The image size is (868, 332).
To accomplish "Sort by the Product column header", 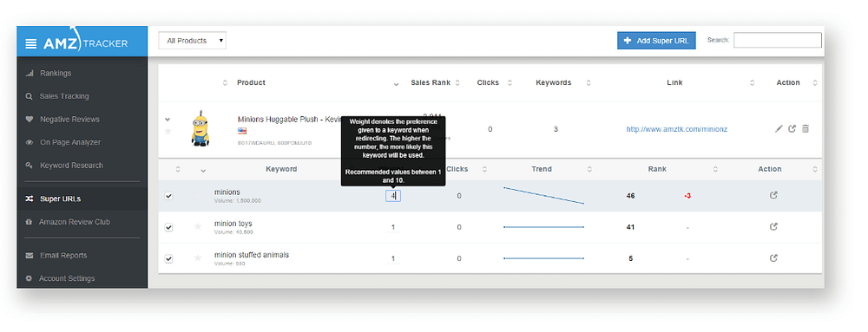I will pyautogui.click(x=251, y=83).
